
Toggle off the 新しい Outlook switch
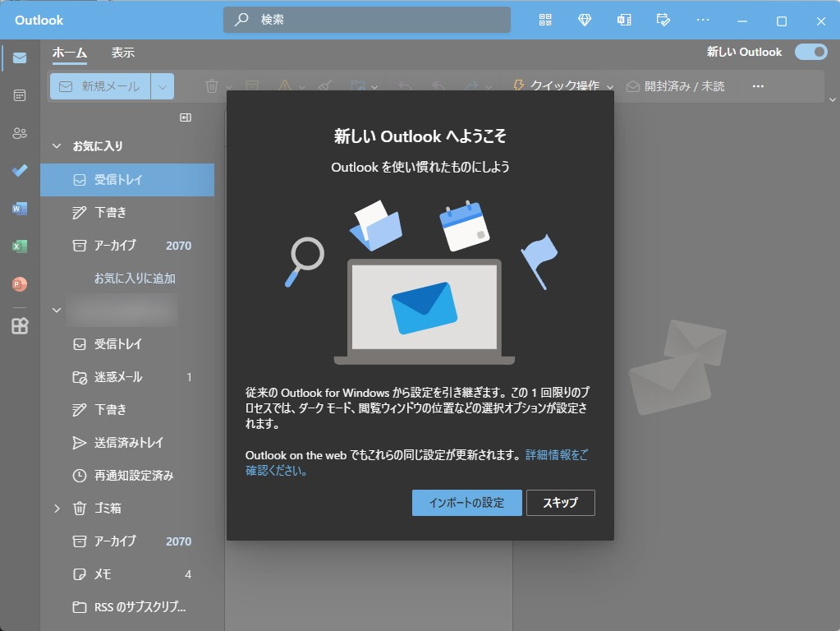click(810, 51)
